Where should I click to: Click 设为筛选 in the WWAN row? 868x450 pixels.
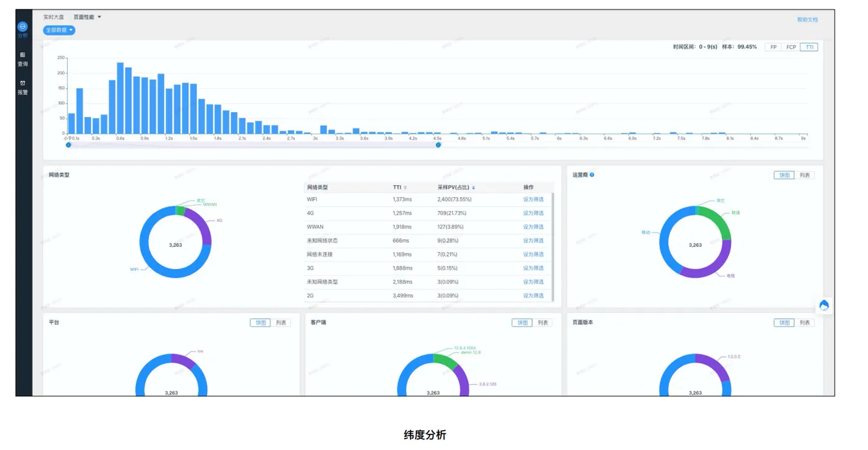coord(533,227)
